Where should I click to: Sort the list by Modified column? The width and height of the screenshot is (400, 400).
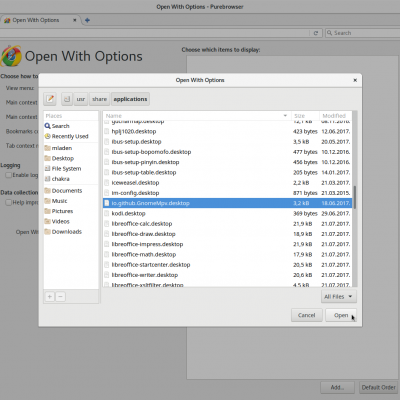(335, 116)
